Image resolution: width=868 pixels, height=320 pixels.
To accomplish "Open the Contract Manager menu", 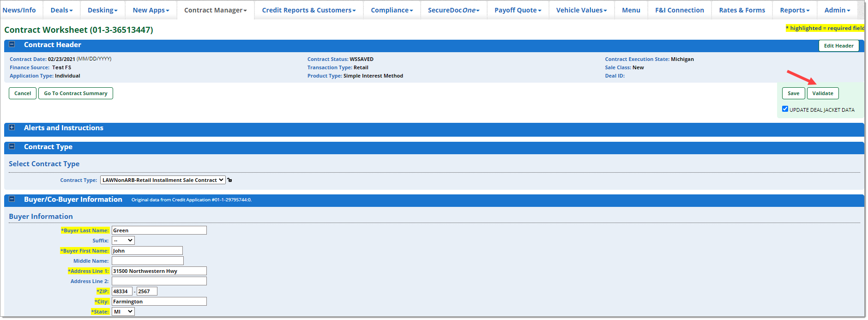I will pos(216,10).
